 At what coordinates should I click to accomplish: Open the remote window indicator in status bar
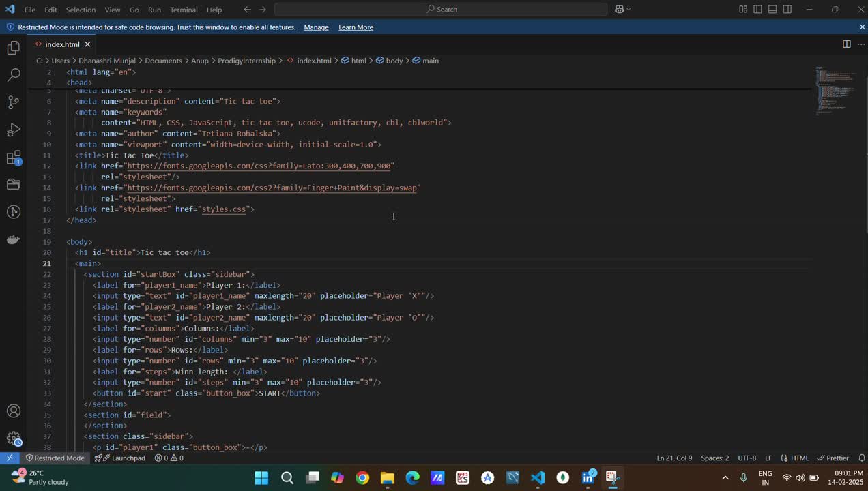point(10,458)
